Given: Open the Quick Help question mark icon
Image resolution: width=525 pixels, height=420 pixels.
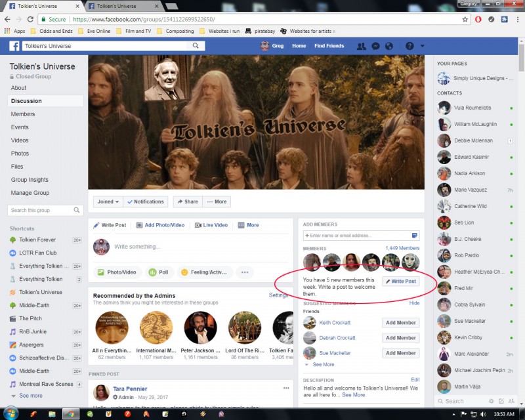Looking at the screenshot, I should click(x=409, y=46).
